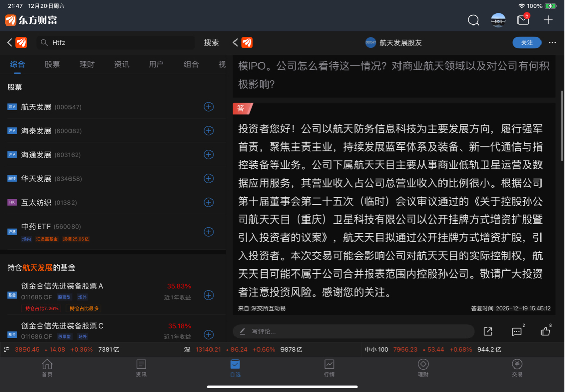Tap the 搜索 search button
The width and height of the screenshot is (565, 392).
[211, 43]
